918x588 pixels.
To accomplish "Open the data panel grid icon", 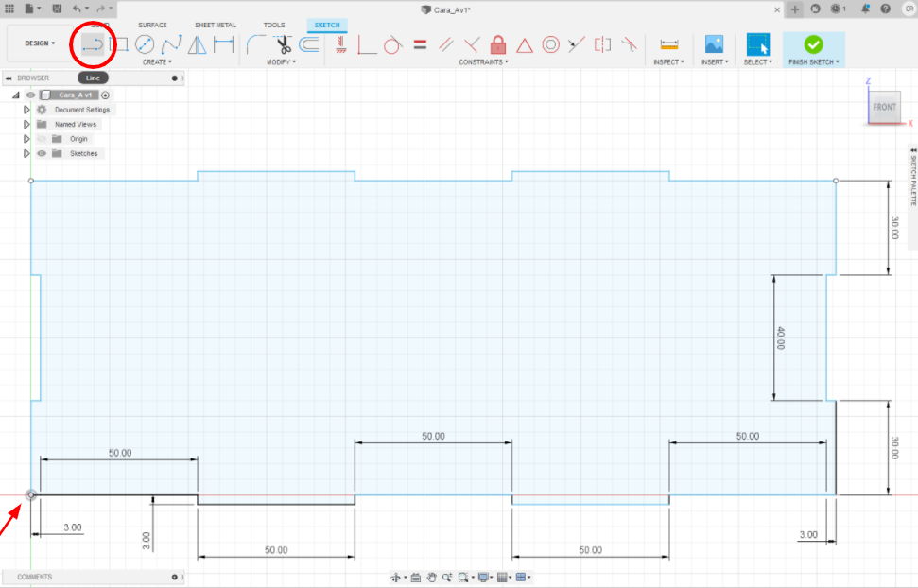I will pyautogui.click(x=9, y=9).
